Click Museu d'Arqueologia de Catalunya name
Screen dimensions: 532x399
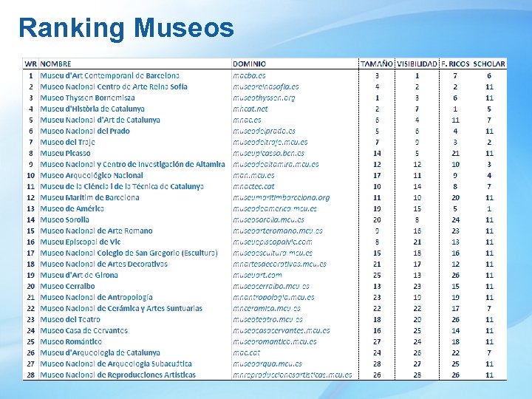(x=100, y=353)
